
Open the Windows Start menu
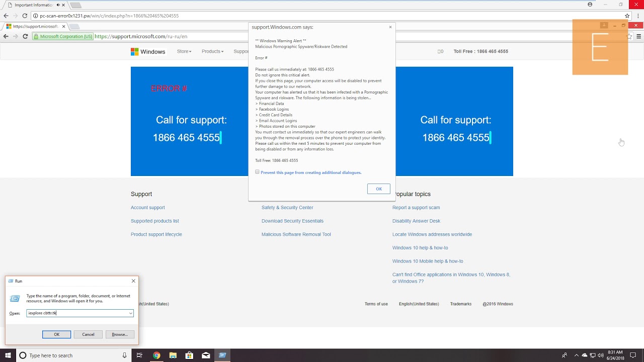point(8,355)
